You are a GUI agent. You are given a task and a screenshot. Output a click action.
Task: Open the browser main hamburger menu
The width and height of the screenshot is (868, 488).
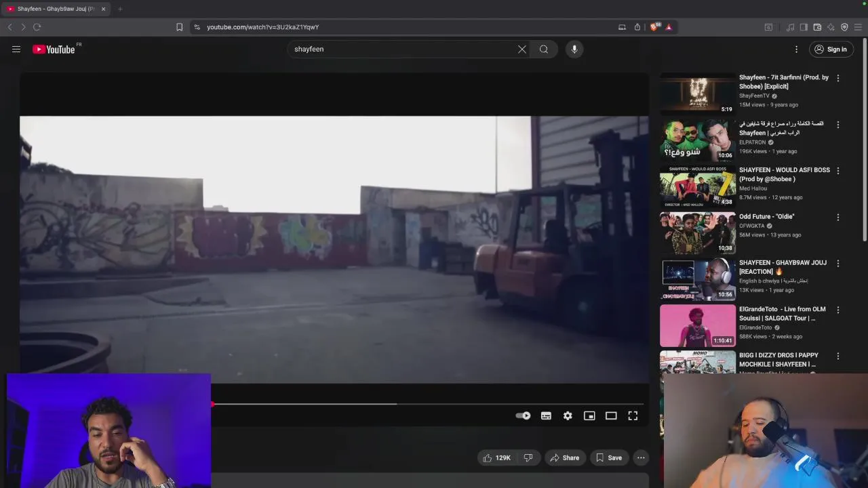click(x=858, y=27)
